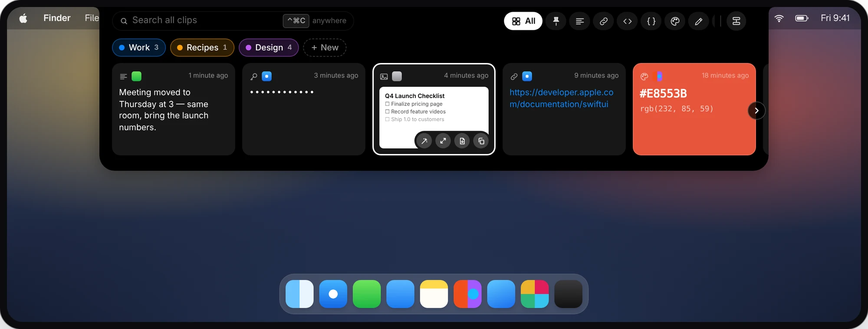
Task: Open Finder from the Dock
Action: [x=299, y=294]
